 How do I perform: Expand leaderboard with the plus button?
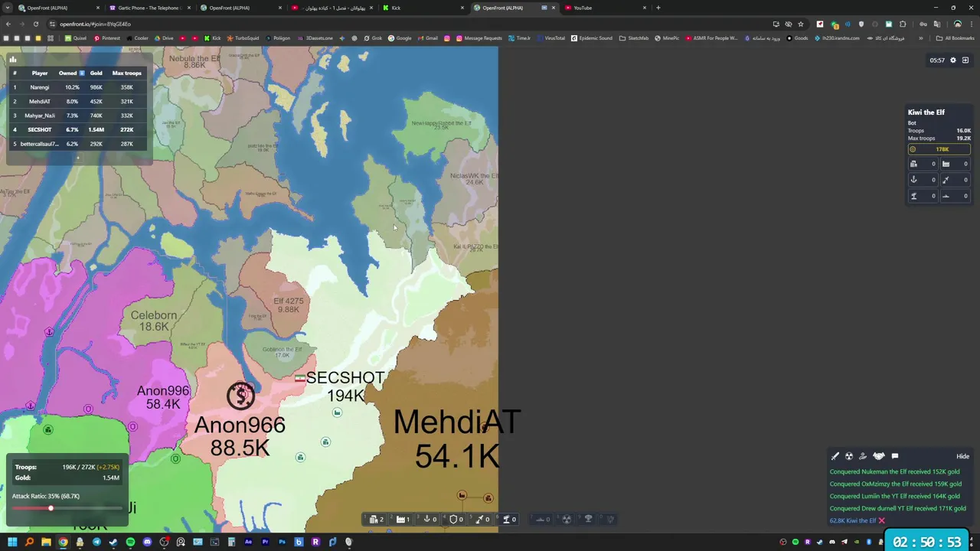tap(77, 158)
